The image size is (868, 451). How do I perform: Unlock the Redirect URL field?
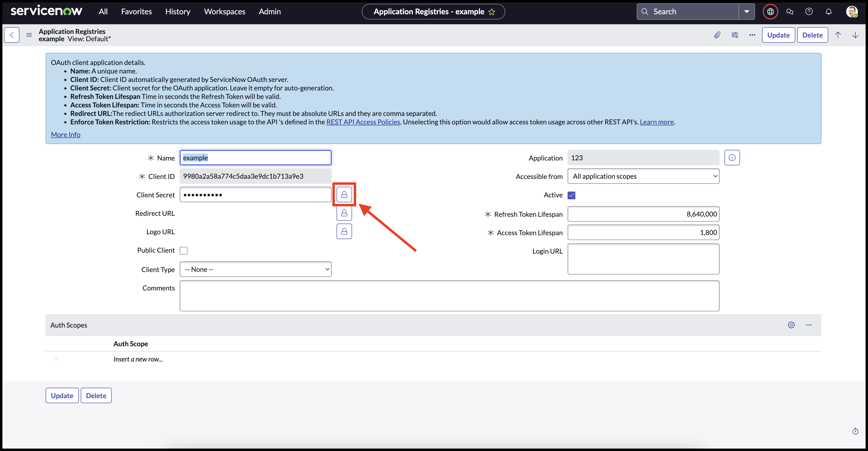coord(344,213)
